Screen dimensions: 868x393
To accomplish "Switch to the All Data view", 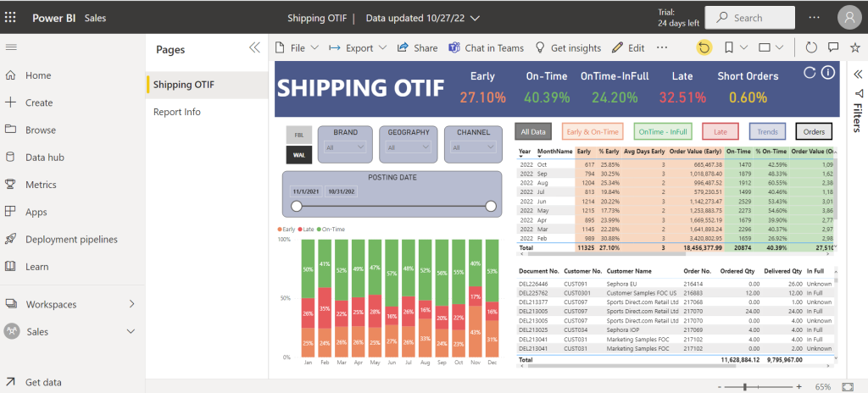I will [532, 132].
